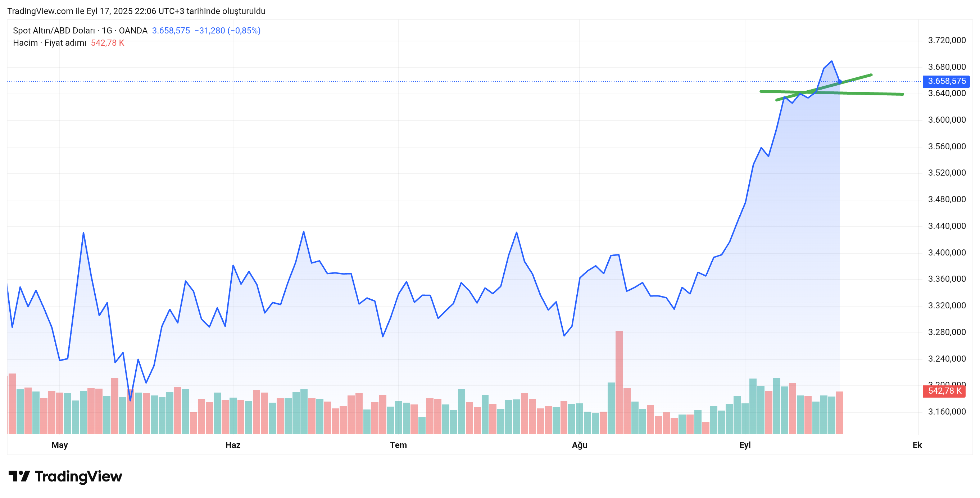Click the TradingView logo at the bottom left
The image size is (980, 498).
[x=65, y=476]
